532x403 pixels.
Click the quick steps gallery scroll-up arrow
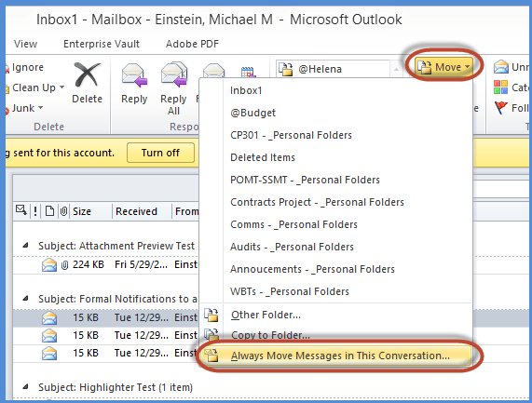point(396,70)
